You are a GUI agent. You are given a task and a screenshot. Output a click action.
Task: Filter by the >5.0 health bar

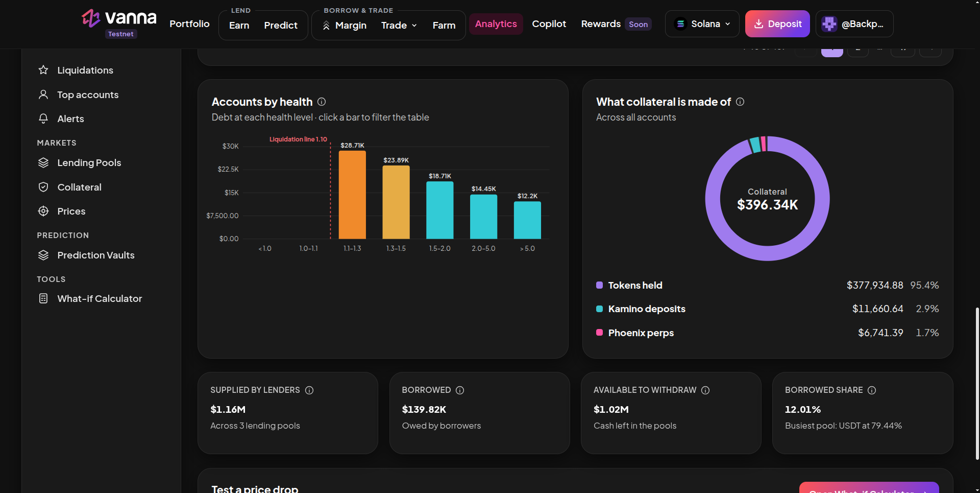[x=527, y=220]
